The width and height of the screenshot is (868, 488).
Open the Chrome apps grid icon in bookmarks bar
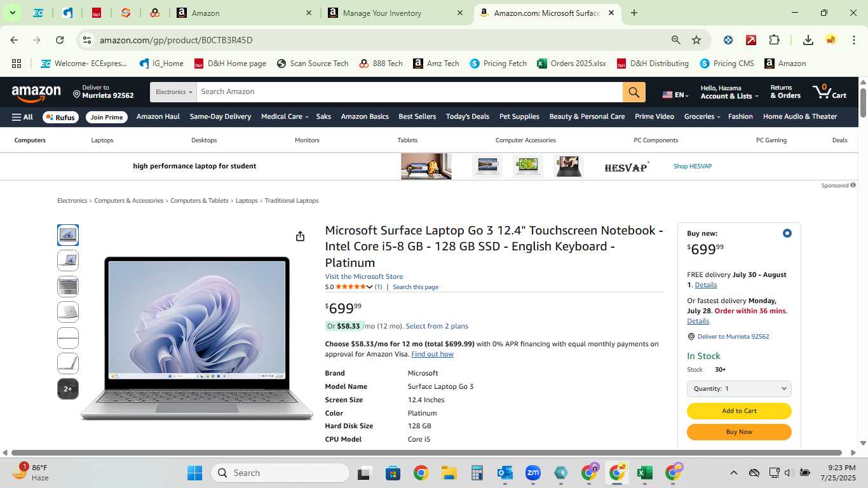tap(17, 64)
